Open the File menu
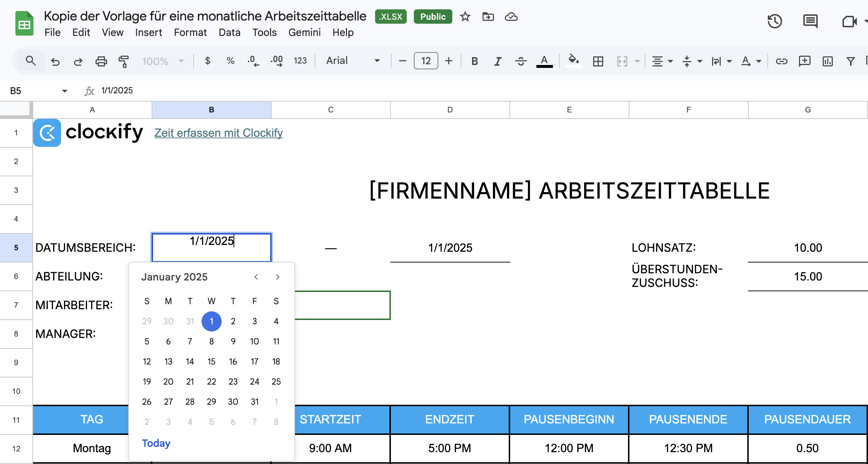The image size is (868, 464). coord(52,32)
